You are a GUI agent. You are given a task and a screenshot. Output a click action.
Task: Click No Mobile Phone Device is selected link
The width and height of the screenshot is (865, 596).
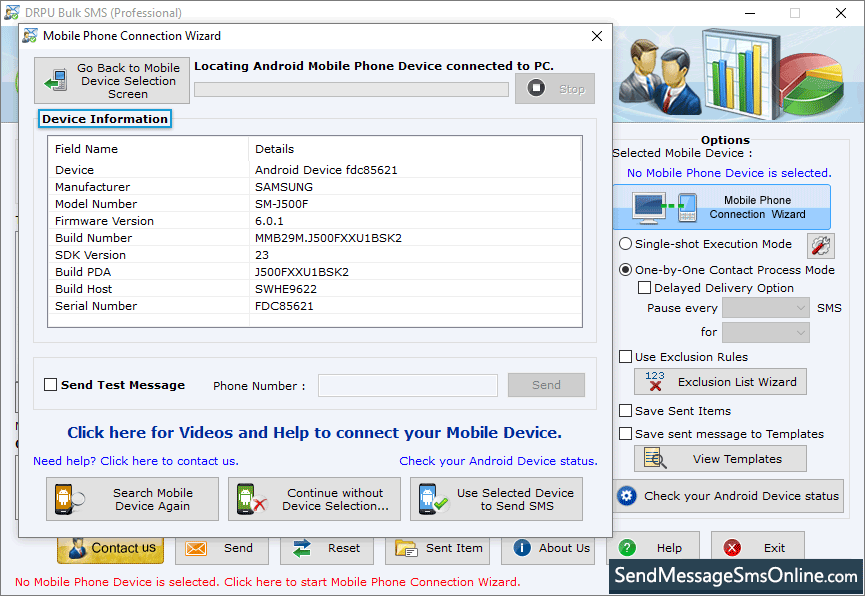coord(729,173)
